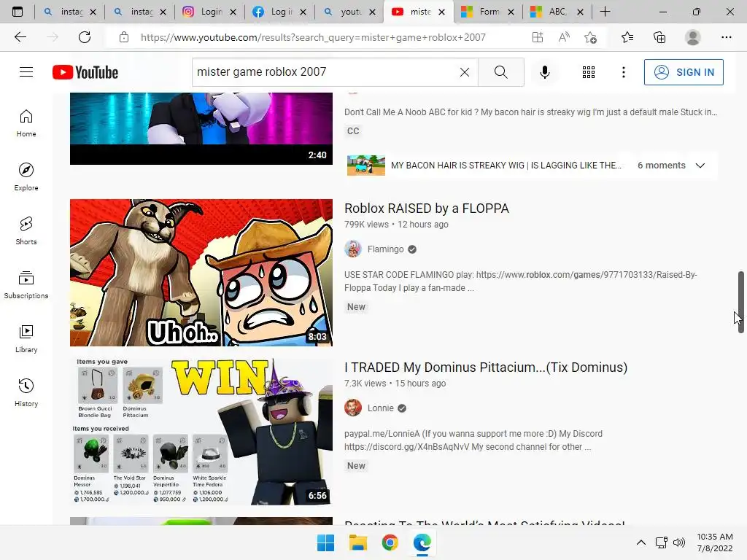Click the magnifier search button

pyautogui.click(x=500, y=72)
